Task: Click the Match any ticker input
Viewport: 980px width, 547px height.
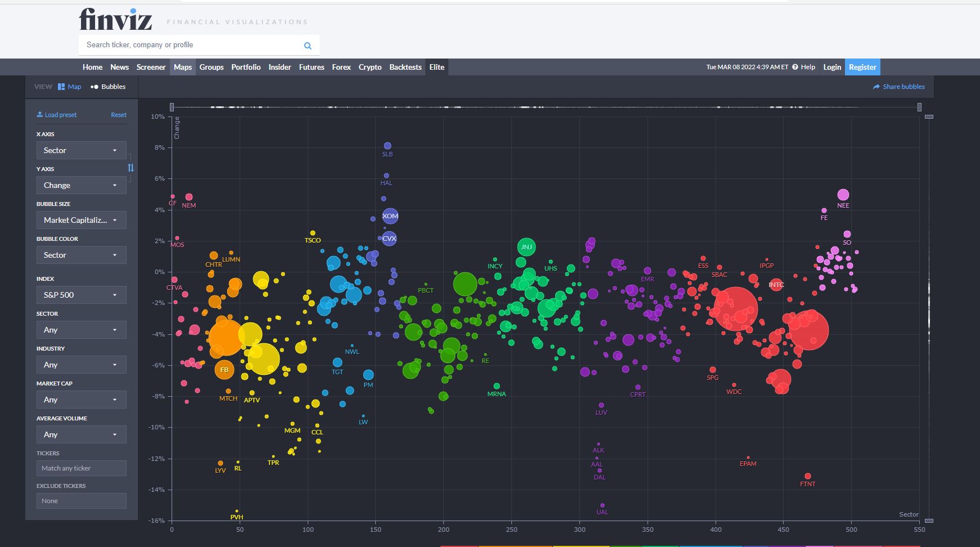Action: (x=82, y=468)
